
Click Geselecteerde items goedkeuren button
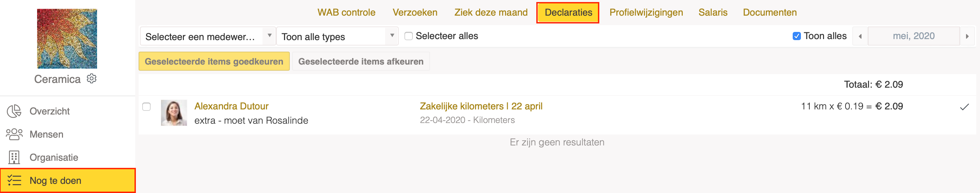point(214,62)
